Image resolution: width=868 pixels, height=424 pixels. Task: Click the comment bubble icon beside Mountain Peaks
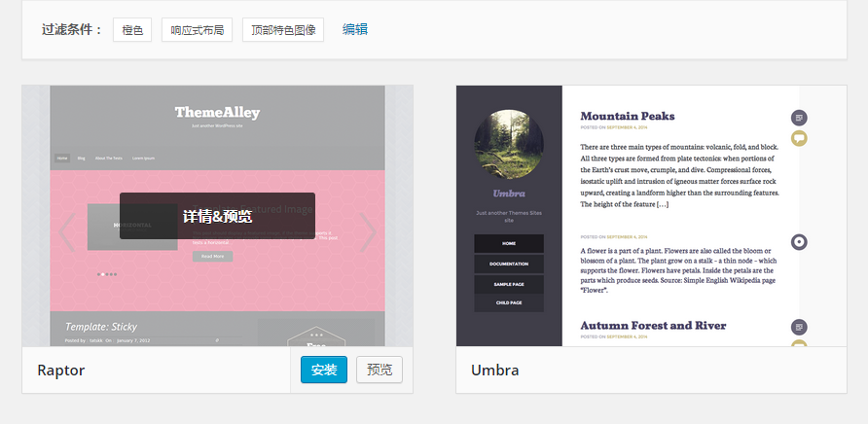(x=799, y=138)
